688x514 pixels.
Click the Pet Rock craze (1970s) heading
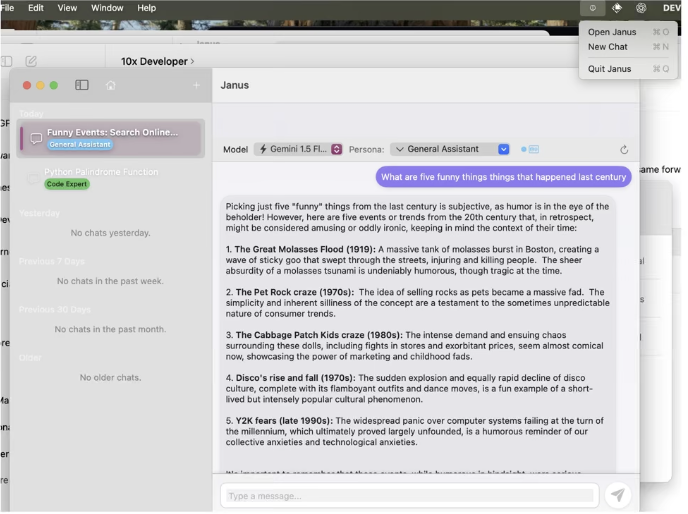[295, 292]
